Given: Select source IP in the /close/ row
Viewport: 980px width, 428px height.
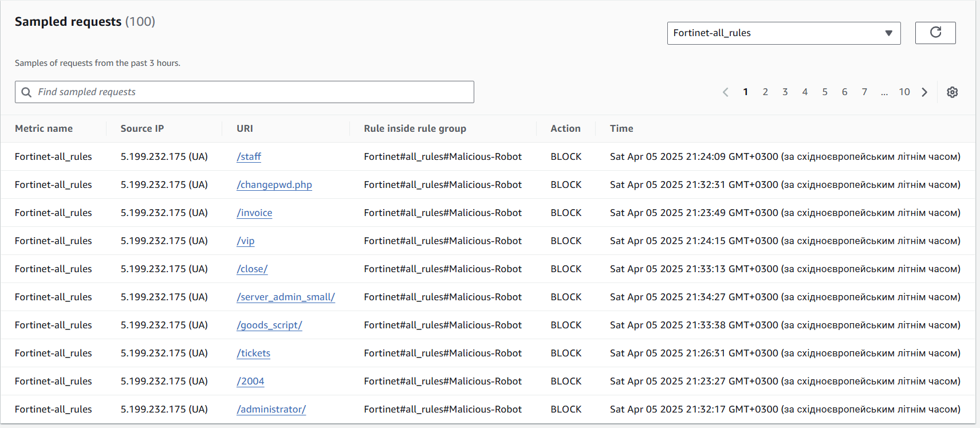Looking at the screenshot, I should 164,269.
